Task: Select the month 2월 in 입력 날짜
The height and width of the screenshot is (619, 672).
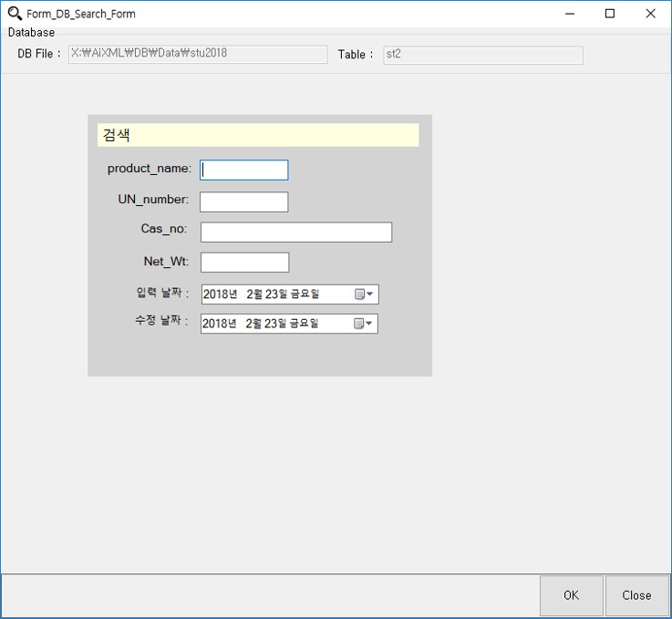Action: tap(254, 294)
